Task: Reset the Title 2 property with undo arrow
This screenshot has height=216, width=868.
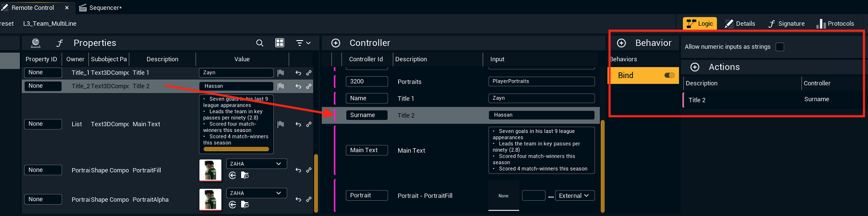Action: click(298, 86)
